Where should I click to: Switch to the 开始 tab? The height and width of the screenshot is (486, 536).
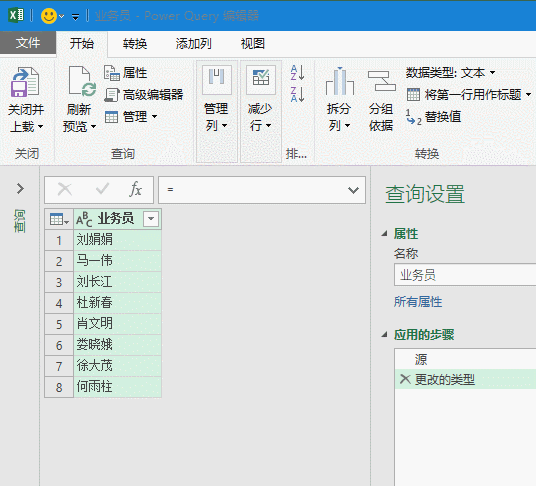pyautogui.click(x=82, y=43)
